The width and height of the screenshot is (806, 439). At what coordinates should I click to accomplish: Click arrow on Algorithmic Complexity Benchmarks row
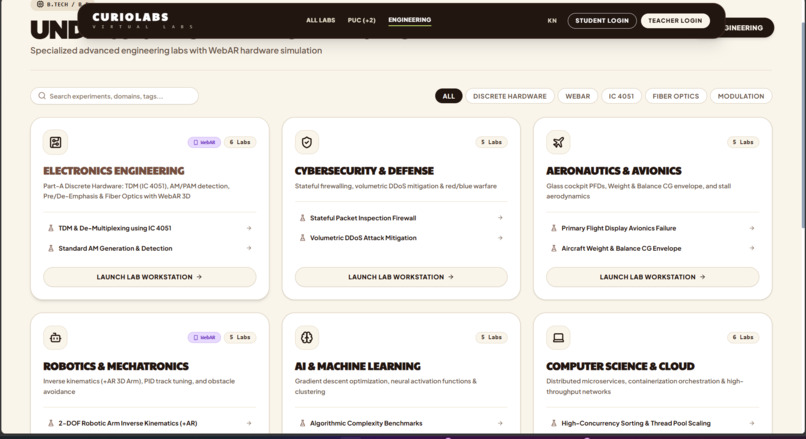click(x=500, y=424)
